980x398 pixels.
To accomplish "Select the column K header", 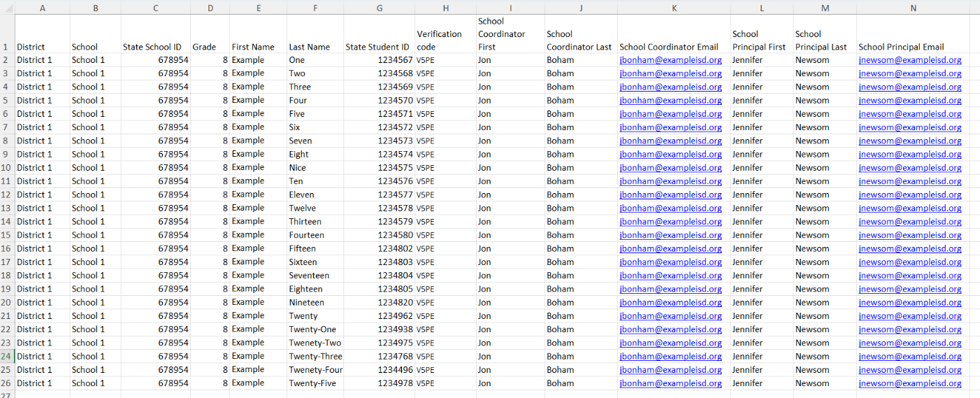I will pos(674,8).
